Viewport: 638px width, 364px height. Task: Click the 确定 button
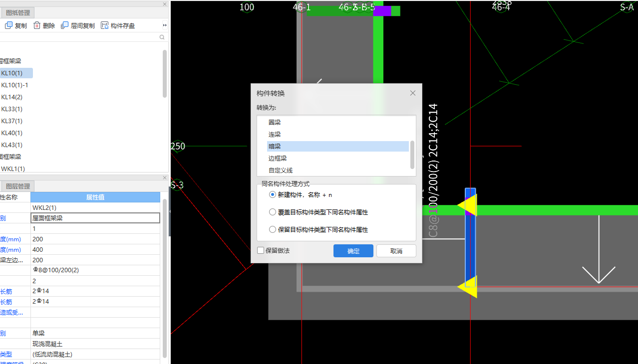point(353,251)
